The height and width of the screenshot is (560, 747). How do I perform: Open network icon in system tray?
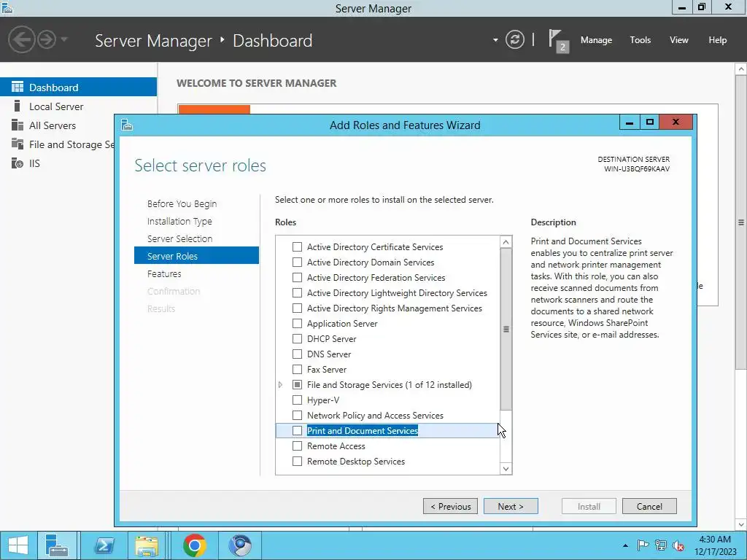pos(661,545)
